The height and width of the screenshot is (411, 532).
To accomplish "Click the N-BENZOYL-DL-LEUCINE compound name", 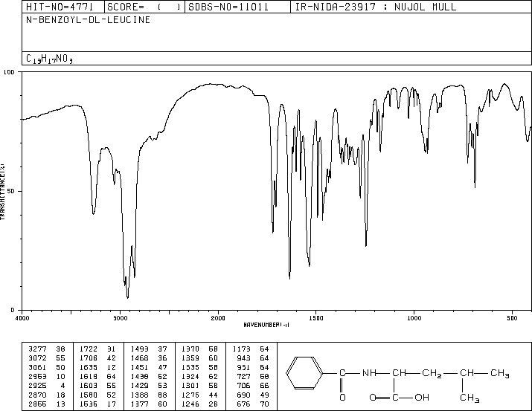I will pos(88,19).
